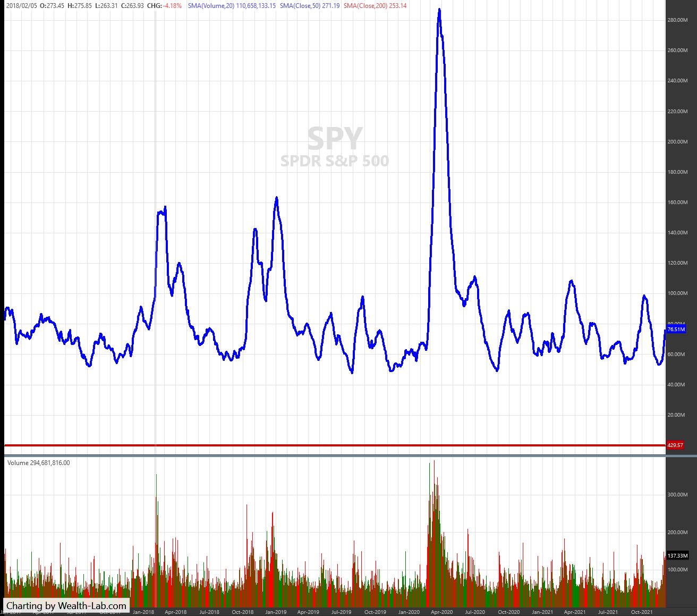Click the "260.00M" axis label
This screenshot has height=616, width=697.
click(678, 50)
